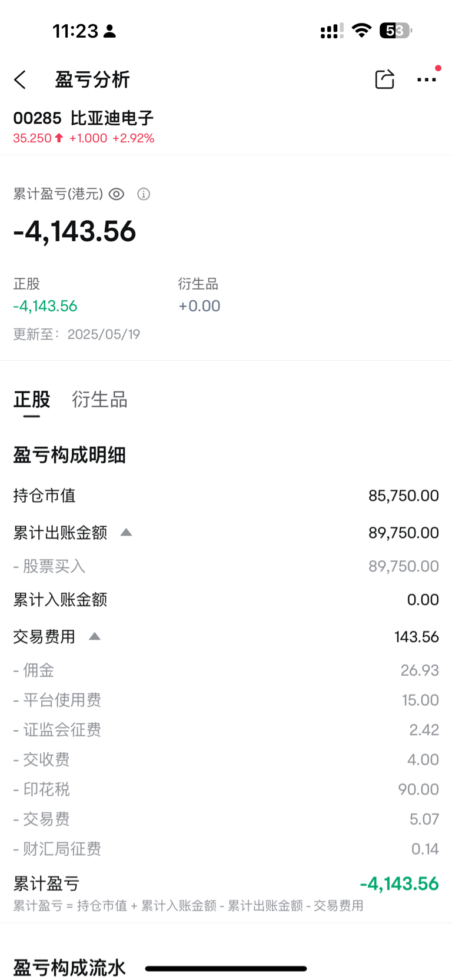Viewport: 452px width, 980px height.
Task: Select the 正股 tab
Action: pyautogui.click(x=32, y=400)
